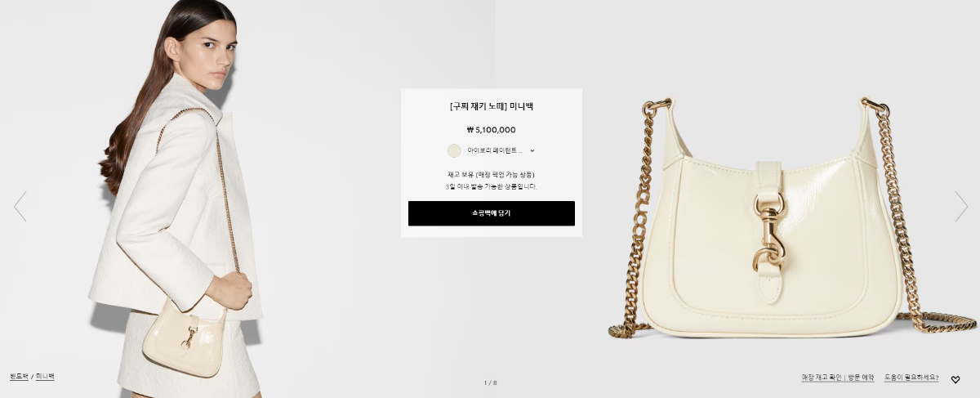Viewport: 980px width, 398px height.
Task: Open the 핸드백 breadcrumb link
Action: click(19, 377)
